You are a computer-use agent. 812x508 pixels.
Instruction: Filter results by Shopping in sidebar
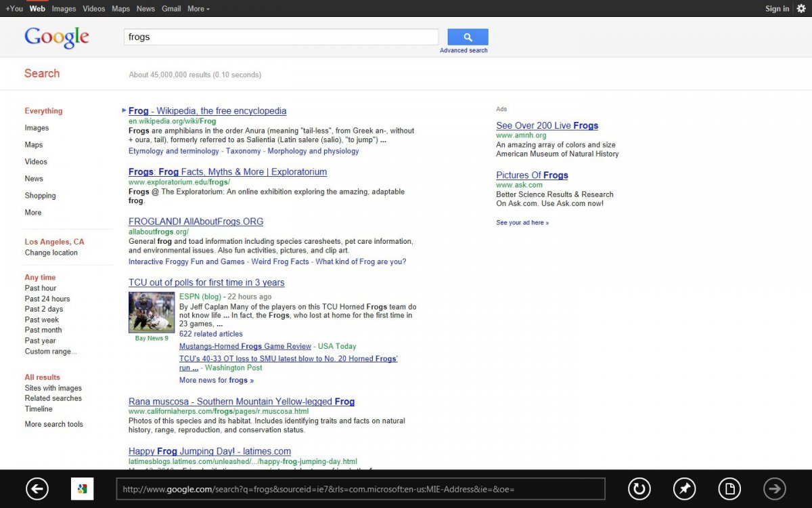[x=41, y=196]
